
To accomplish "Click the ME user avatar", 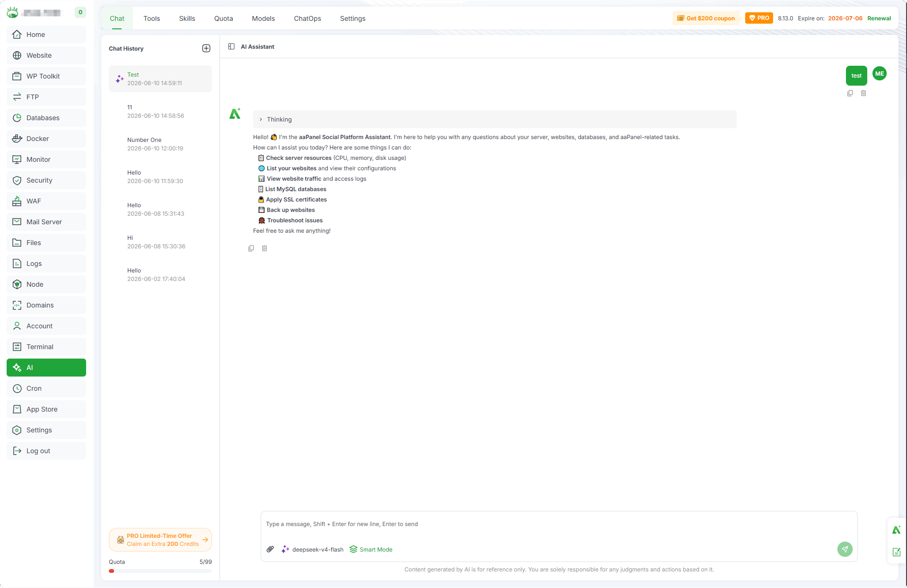I will pos(880,73).
